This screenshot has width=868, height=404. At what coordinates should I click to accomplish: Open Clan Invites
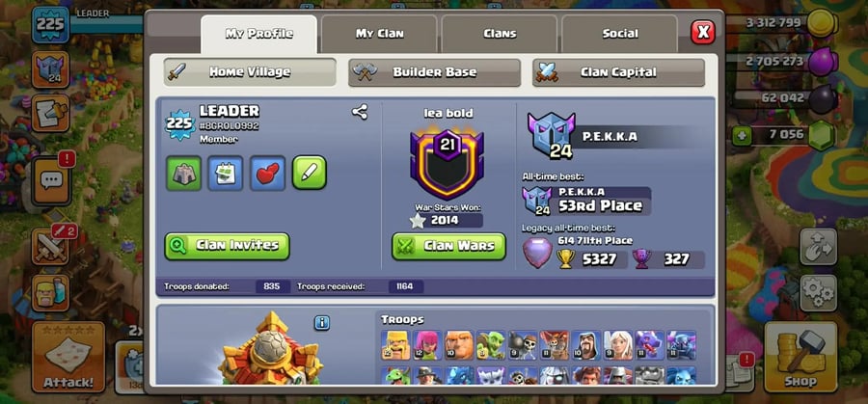[227, 246]
